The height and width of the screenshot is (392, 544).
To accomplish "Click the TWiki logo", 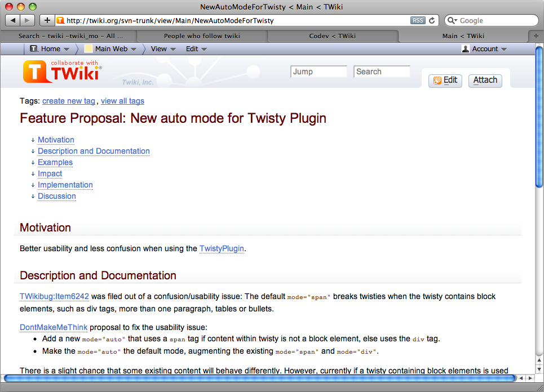I will (63, 72).
